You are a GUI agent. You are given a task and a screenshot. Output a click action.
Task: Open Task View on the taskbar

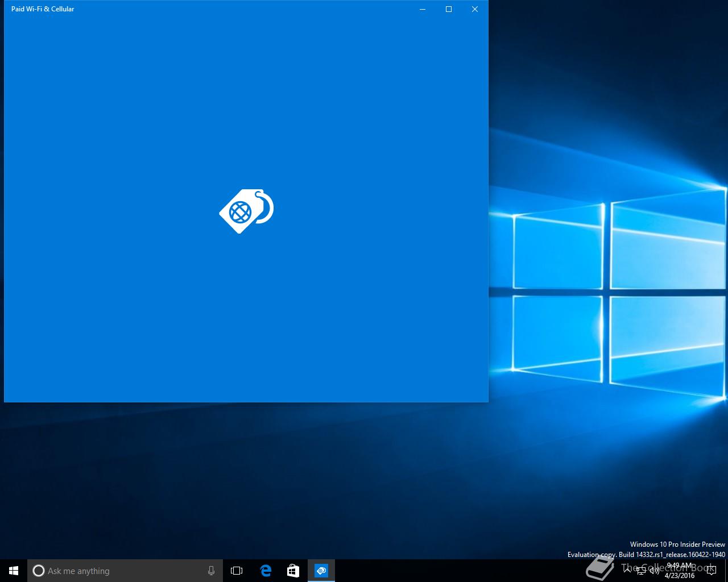pos(237,571)
